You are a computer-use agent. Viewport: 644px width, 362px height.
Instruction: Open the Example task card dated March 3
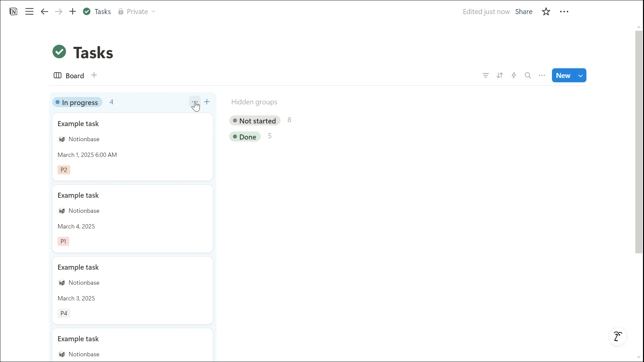pos(133,290)
